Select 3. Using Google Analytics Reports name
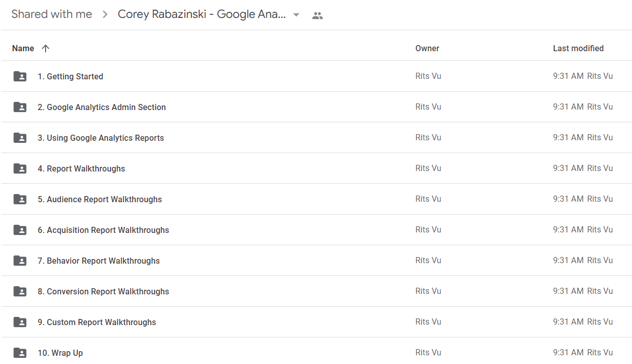The width and height of the screenshot is (632, 364). coord(101,138)
